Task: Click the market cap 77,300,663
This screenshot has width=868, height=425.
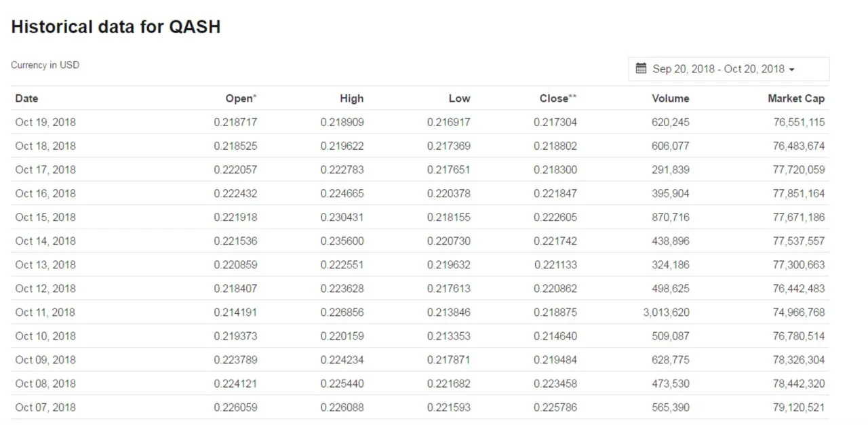Action: 799,265
